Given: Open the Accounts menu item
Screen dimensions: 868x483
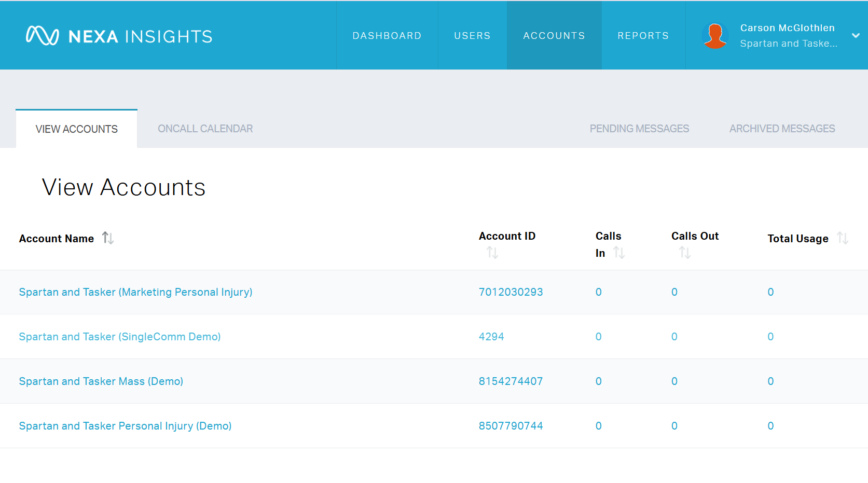Looking at the screenshot, I should point(554,35).
